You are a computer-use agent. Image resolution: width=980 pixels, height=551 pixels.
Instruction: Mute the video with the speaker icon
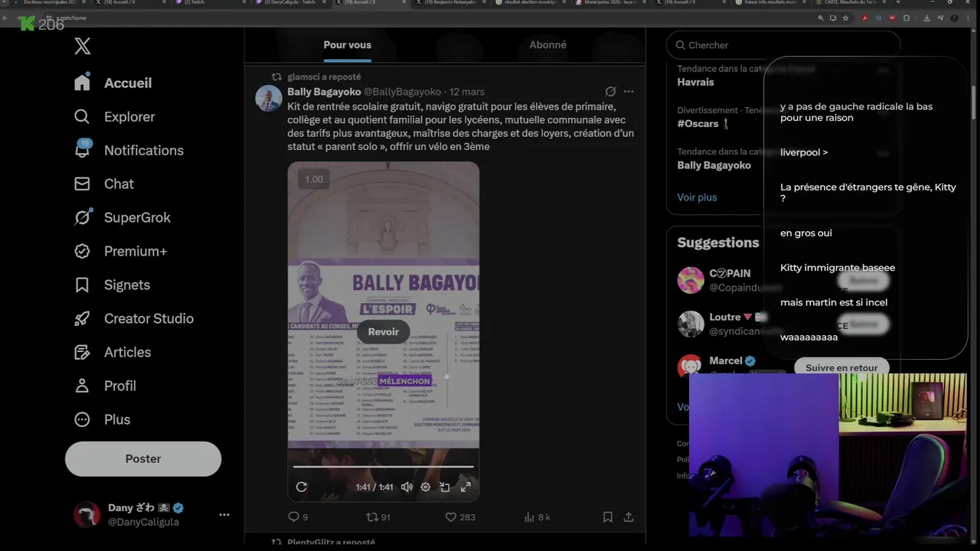(x=407, y=487)
